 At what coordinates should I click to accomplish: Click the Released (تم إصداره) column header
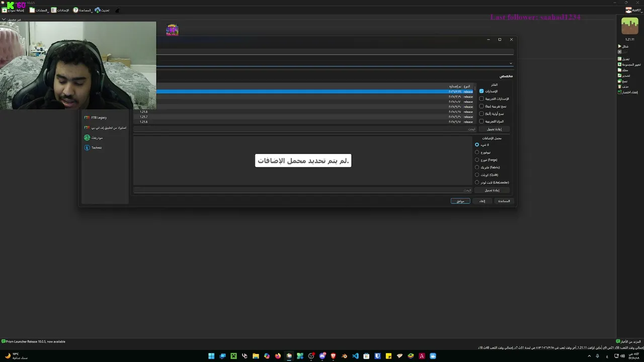(x=454, y=86)
